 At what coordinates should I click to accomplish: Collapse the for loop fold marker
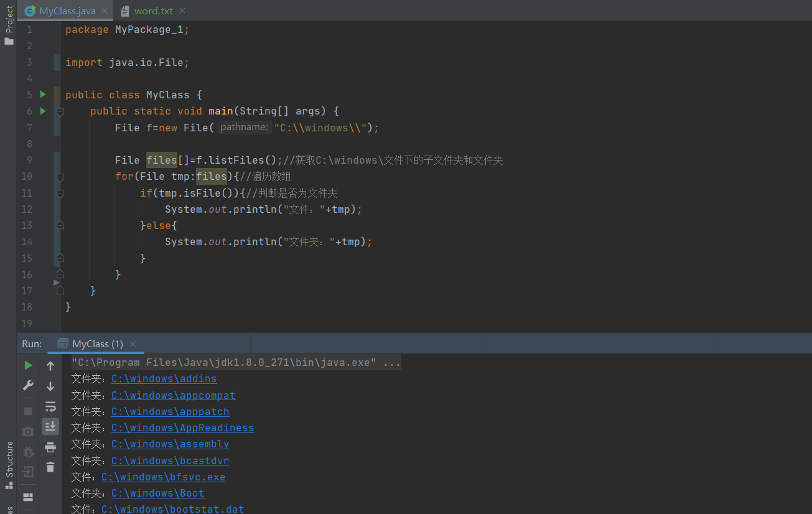[x=60, y=177]
